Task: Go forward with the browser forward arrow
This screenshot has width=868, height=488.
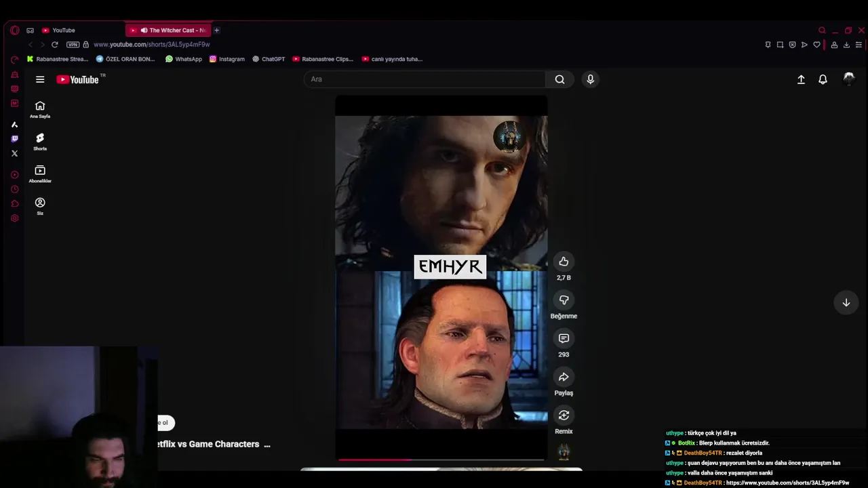Action: coord(42,45)
